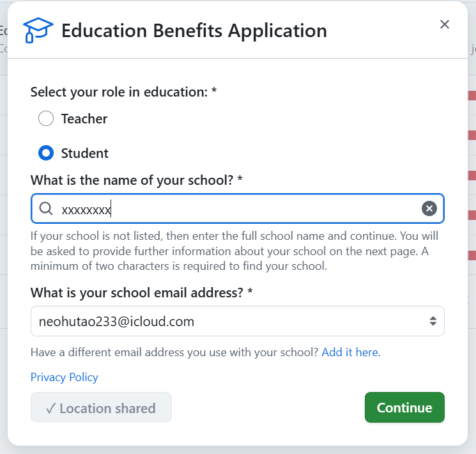476x454 pixels.
Task: Click the 'What is the name of your school?' label
Action: (x=136, y=180)
